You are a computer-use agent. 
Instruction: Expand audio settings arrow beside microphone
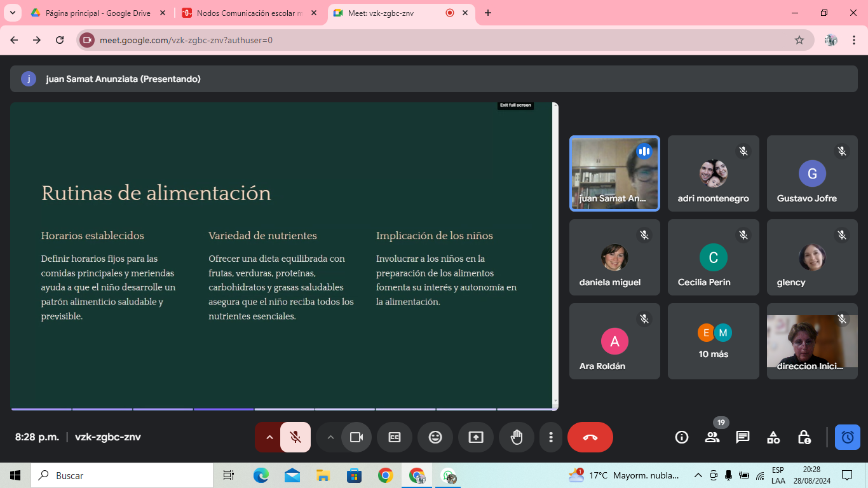(x=269, y=437)
